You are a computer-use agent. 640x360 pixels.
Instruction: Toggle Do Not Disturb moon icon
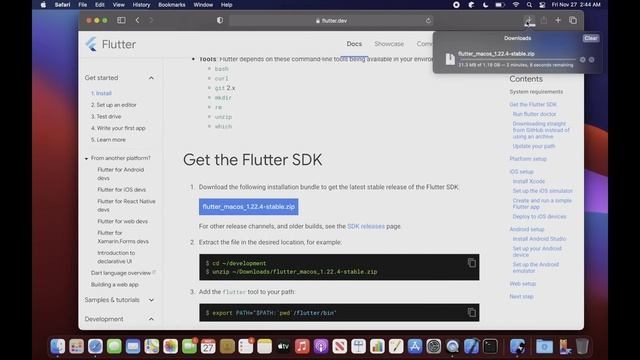click(485, 5)
